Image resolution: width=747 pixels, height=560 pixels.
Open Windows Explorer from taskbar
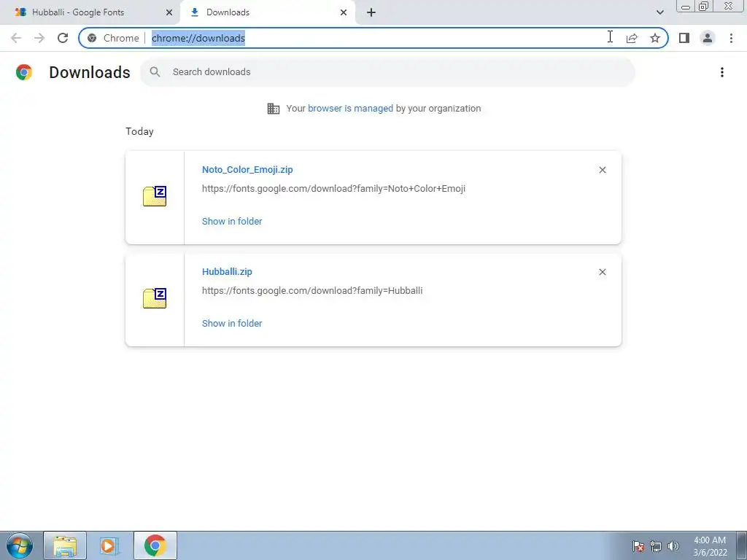coord(65,545)
